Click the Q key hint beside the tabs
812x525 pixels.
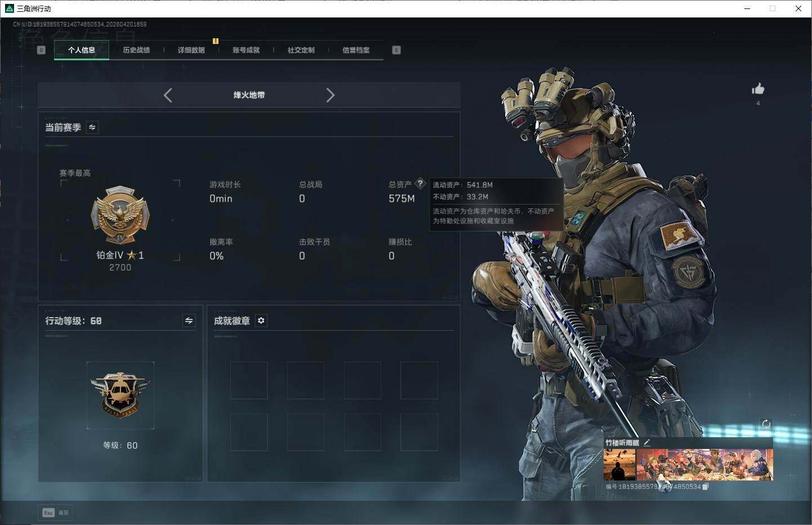pos(41,50)
